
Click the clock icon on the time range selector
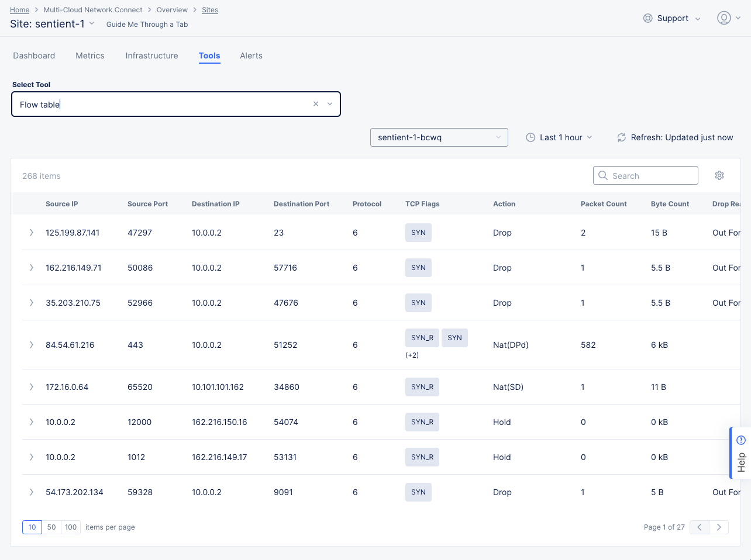click(x=530, y=137)
